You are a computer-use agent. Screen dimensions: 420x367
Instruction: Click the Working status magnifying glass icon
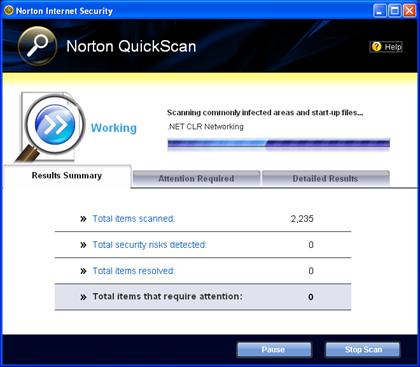click(50, 127)
